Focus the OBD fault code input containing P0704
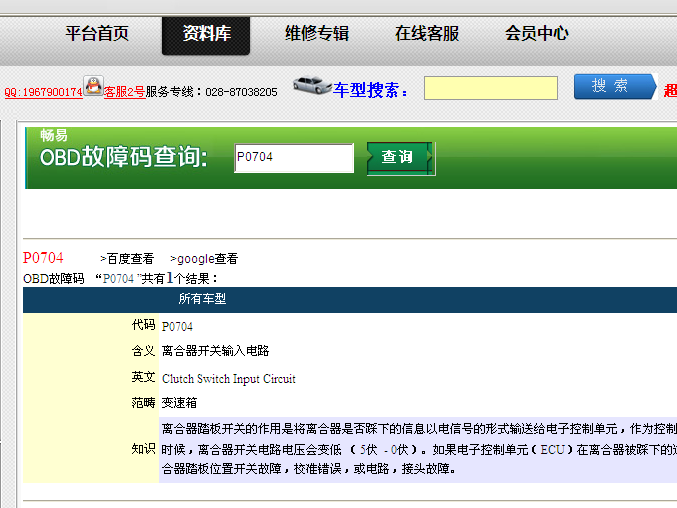 click(294, 158)
